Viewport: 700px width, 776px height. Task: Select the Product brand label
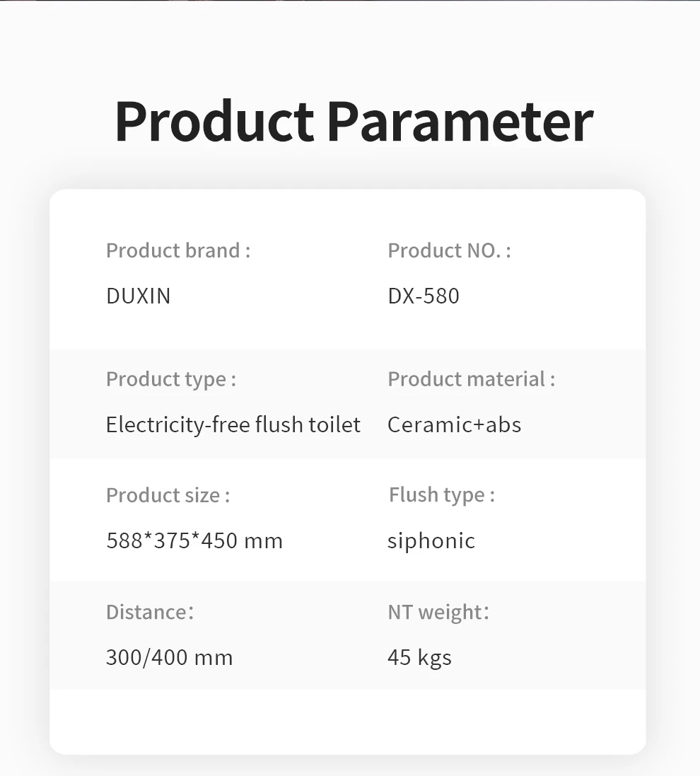pyautogui.click(x=178, y=250)
